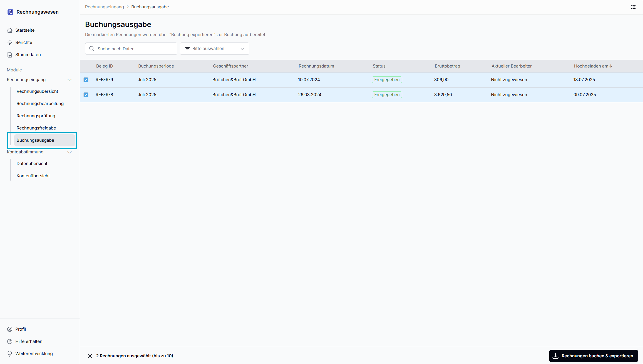The height and width of the screenshot is (364, 643).
Task: Click the Profil user icon
Action: point(10,329)
